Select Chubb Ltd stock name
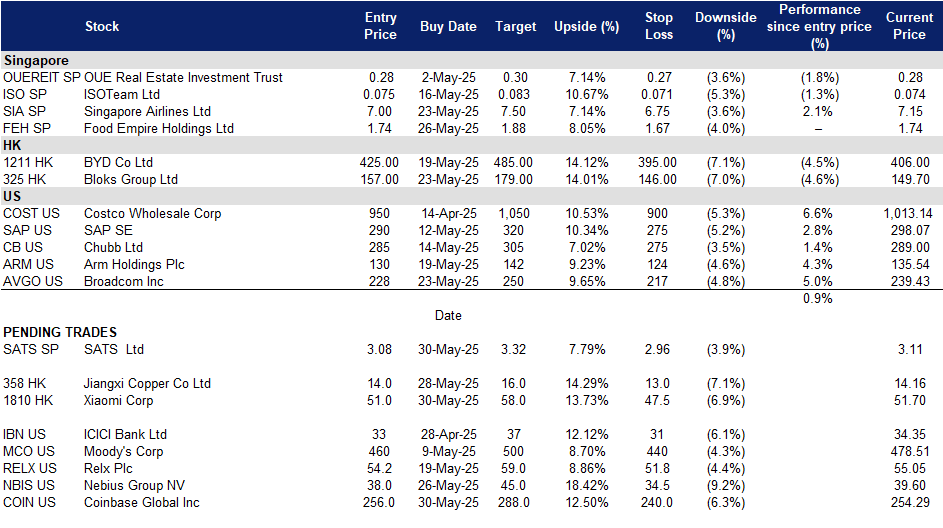This screenshot has height=528, width=943. click(x=113, y=247)
